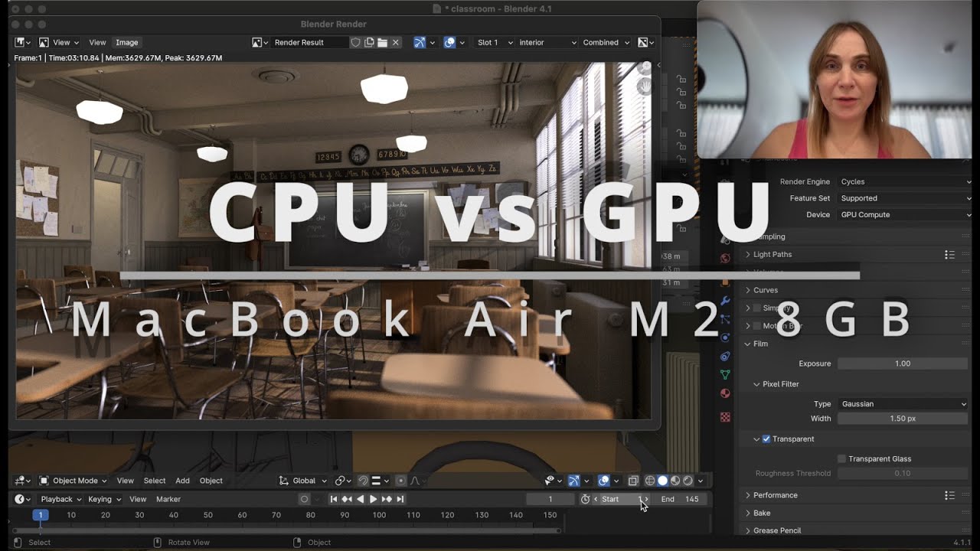The width and height of the screenshot is (980, 551).
Task: Open the Playback menu in the timeline
Action: point(60,499)
